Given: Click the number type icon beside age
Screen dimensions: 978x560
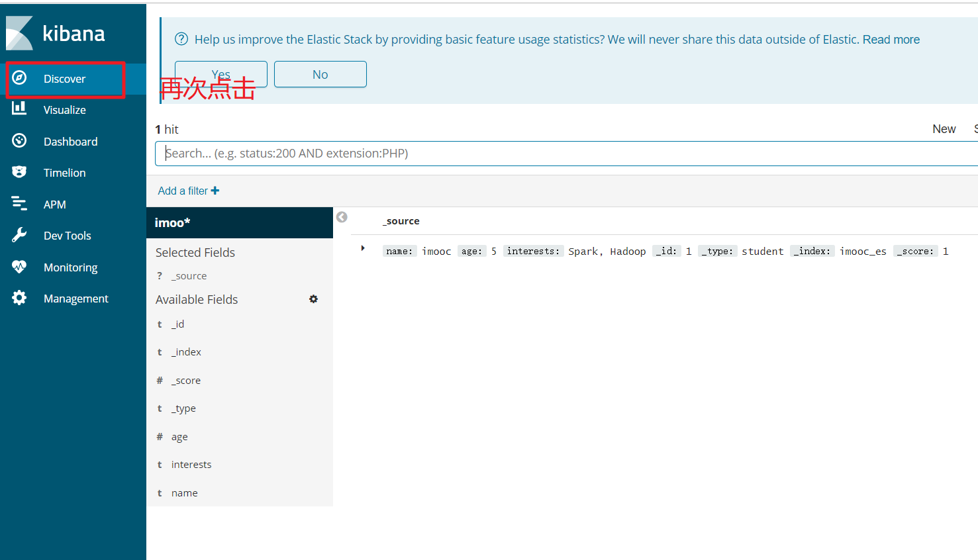Looking at the screenshot, I should click(x=160, y=437).
